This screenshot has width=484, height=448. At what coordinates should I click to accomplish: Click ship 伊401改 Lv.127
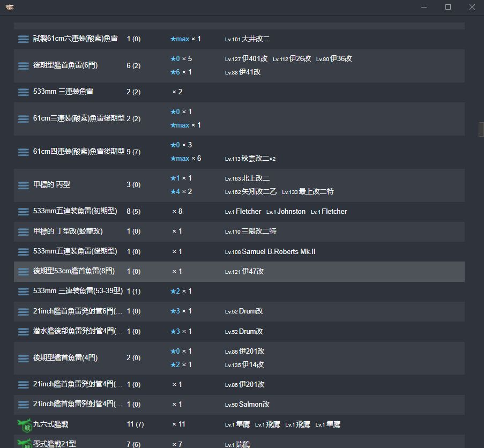coord(246,58)
